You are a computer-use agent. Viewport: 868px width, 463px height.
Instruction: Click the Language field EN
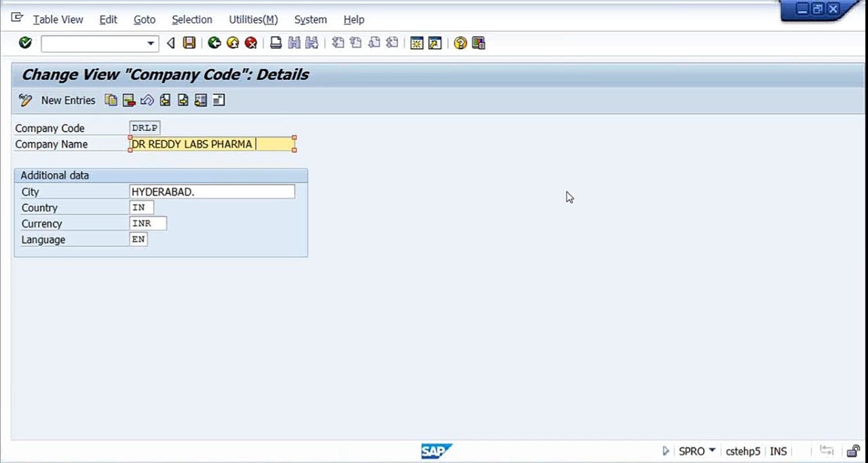pos(138,240)
